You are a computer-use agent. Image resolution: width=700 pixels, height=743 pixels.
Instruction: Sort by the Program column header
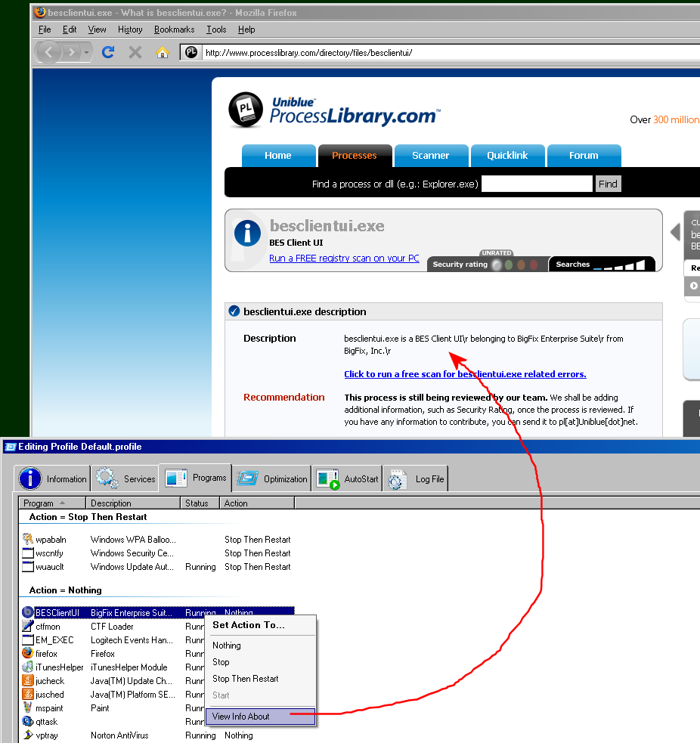pyautogui.click(x=52, y=503)
